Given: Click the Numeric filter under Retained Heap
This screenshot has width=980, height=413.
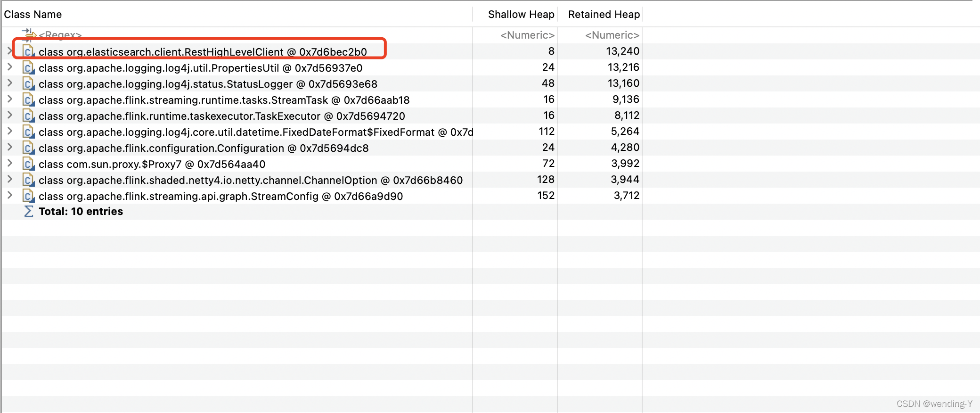Looking at the screenshot, I should point(612,35).
